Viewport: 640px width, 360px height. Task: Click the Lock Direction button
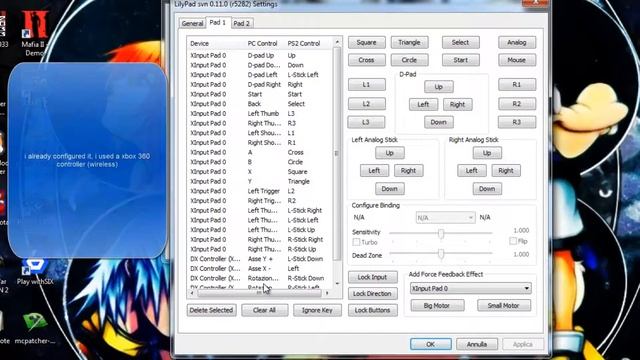[373, 293]
